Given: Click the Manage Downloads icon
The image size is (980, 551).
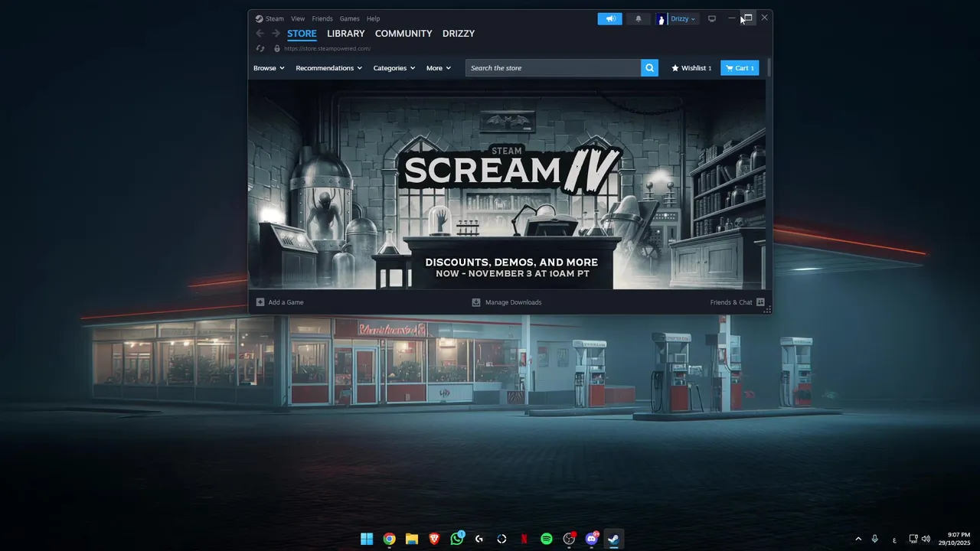Looking at the screenshot, I should point(476,302).
